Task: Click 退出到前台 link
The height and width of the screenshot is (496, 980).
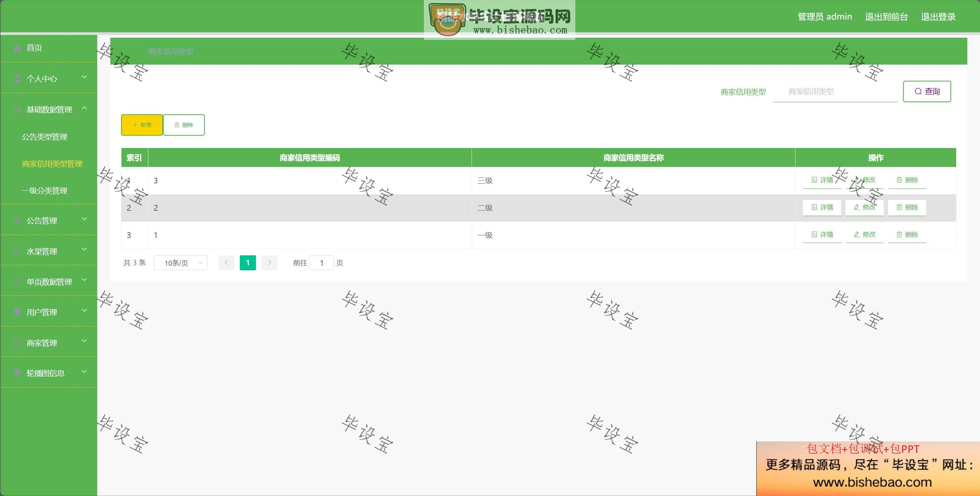Action: point(886,17)
